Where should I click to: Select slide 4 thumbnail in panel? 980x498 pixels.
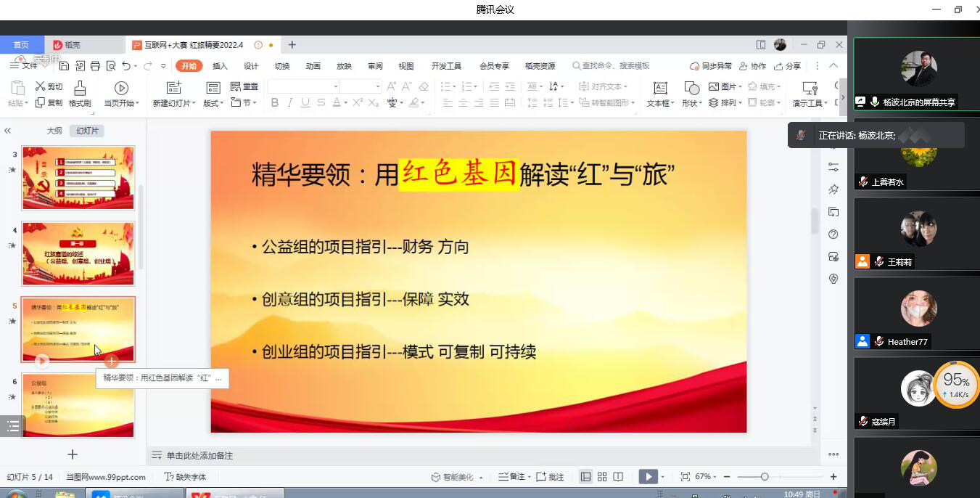point(78,254)
